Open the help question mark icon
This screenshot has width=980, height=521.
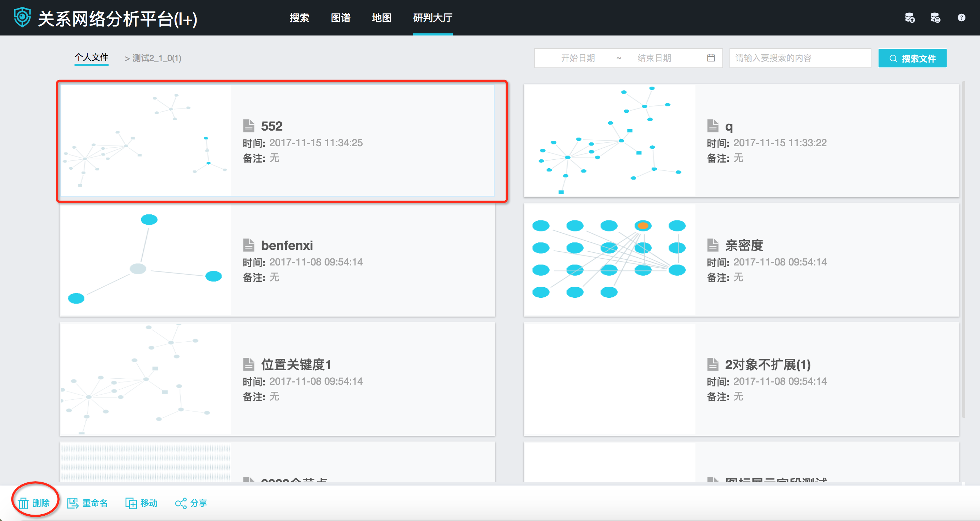coord(961,17)
